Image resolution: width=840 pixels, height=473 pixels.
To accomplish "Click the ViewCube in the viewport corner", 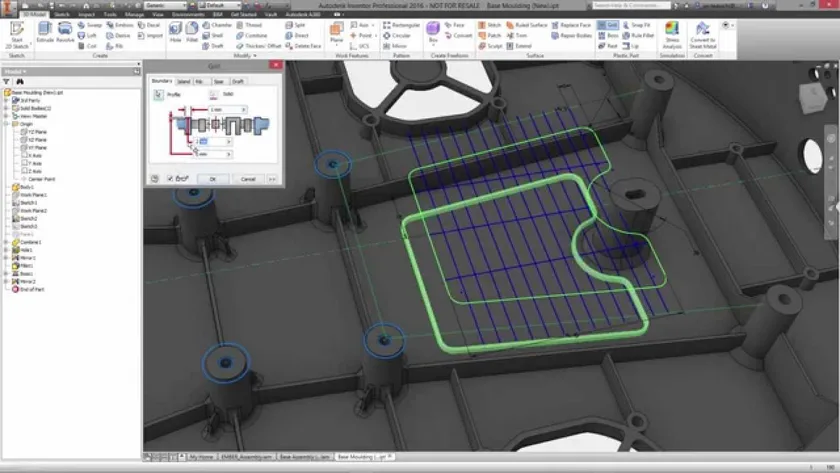I will [x=813, y=96].
